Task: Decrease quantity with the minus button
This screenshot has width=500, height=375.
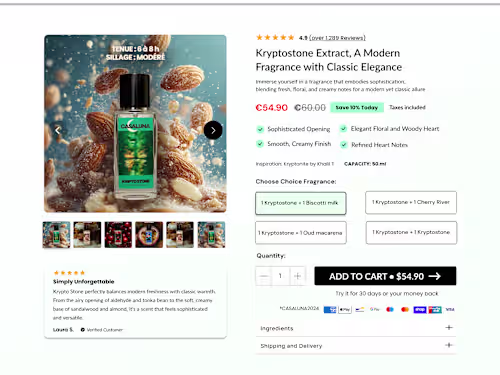Action: (264, 276)
